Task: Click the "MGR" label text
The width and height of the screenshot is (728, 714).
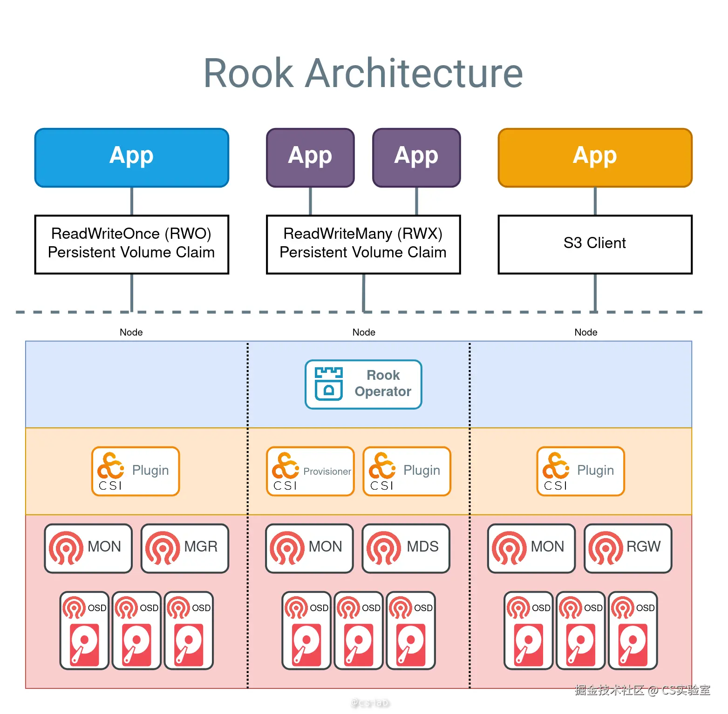Action: tap(201, 546)
